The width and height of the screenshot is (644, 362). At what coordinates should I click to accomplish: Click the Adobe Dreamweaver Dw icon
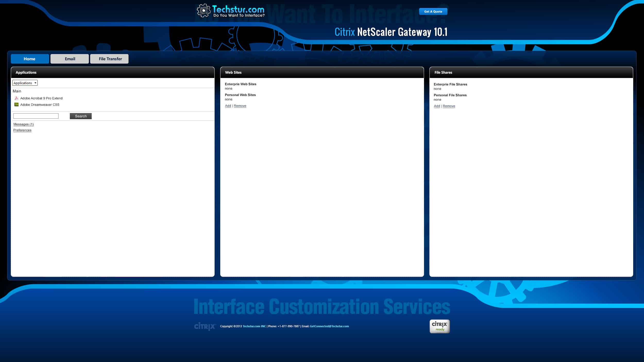coord(16,105)
